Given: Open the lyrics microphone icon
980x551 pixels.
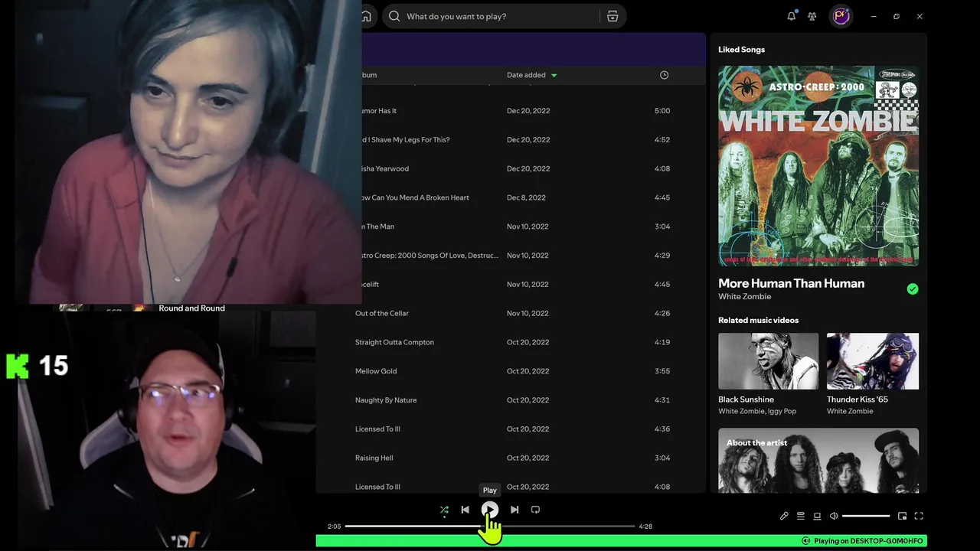Looking at the screenshot, I should point(784,516).
